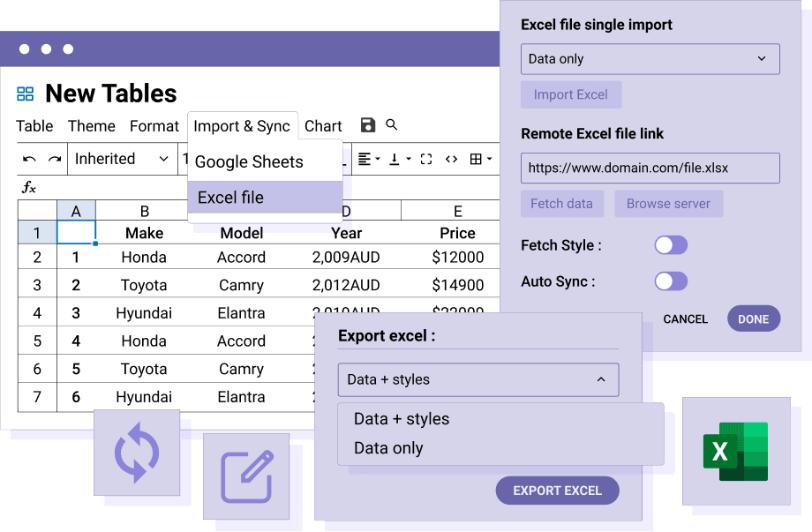Image resolution: width=812 pixels, height=532 pixels.
Task: Choose Google Sheets menu entry
Action: [265, 162]
